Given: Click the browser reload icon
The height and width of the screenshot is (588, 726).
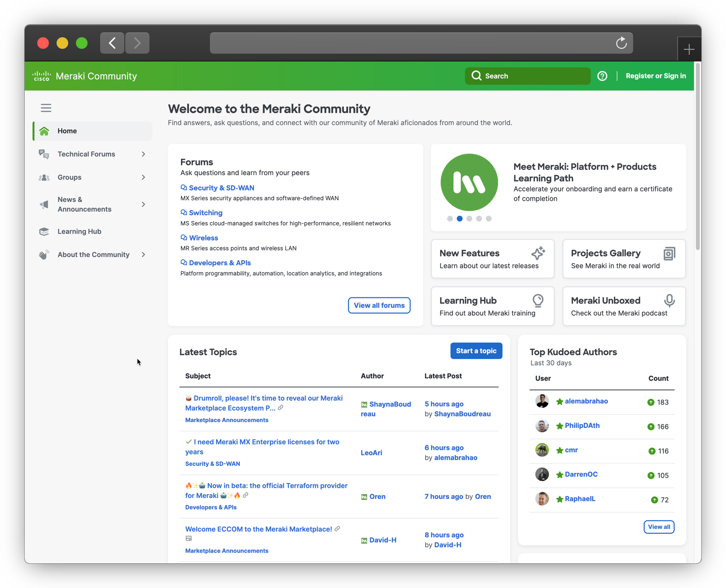Looking at the screenshot, I should pos(622,43).
